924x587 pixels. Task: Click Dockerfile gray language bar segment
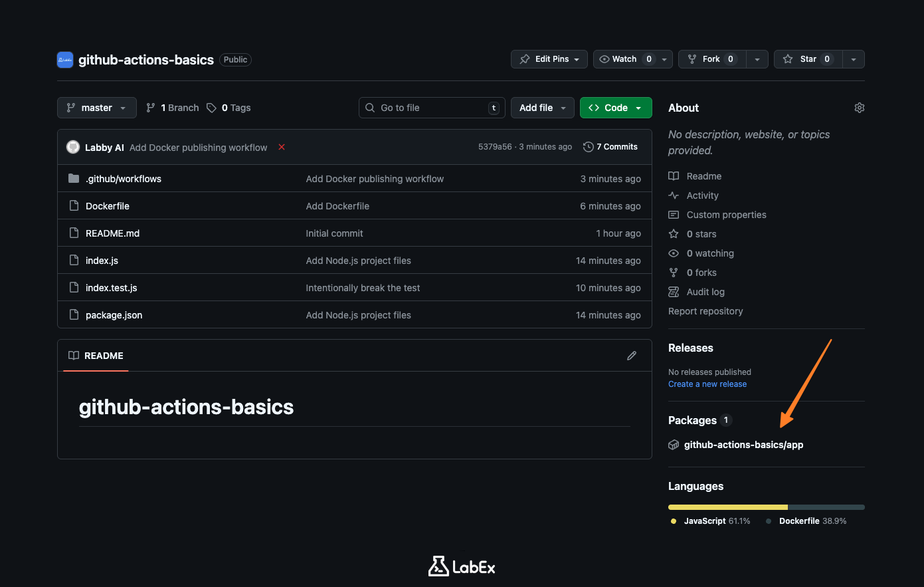[826, 507]
